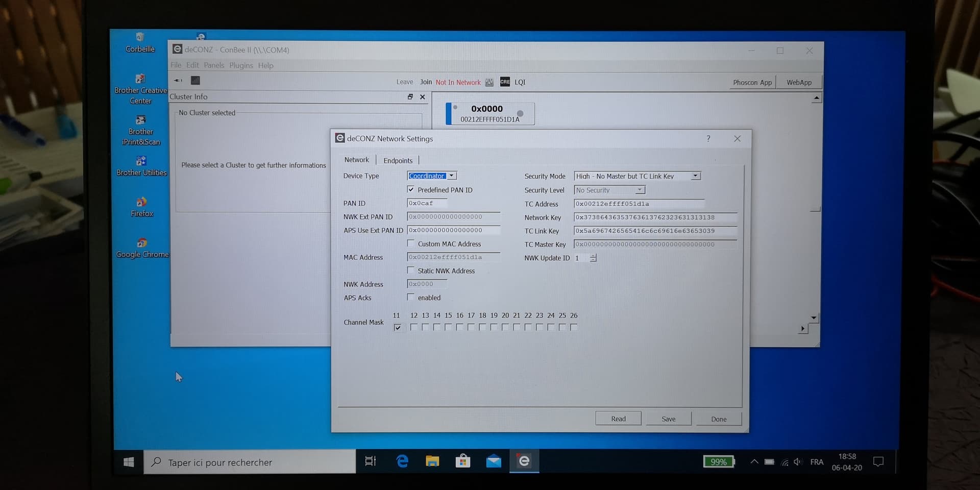The image size is (980, 490).
Task: Click the CRE icon in deCONZ toolbar
Action: 505,82
